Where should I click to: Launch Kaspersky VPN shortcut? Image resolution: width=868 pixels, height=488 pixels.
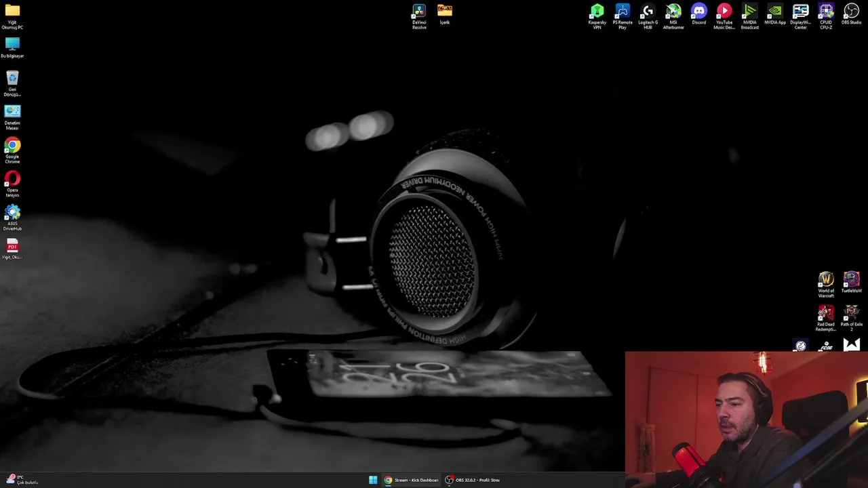pyautogui.click(x=597, y=16)
